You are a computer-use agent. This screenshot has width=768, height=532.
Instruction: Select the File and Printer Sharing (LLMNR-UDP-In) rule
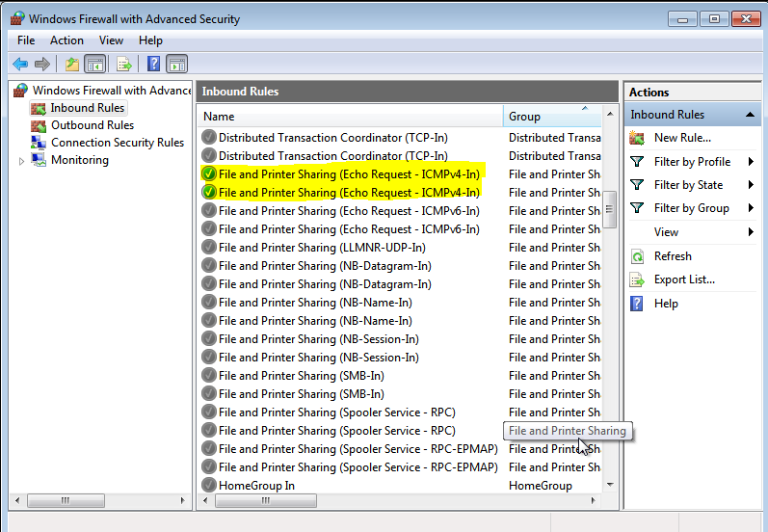(322, 248)
